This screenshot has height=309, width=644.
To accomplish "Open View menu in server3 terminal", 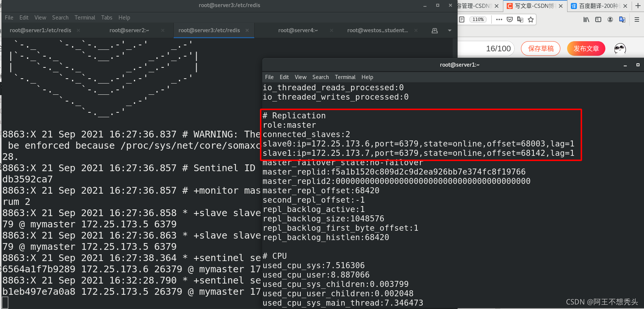I will click(40, 18).
